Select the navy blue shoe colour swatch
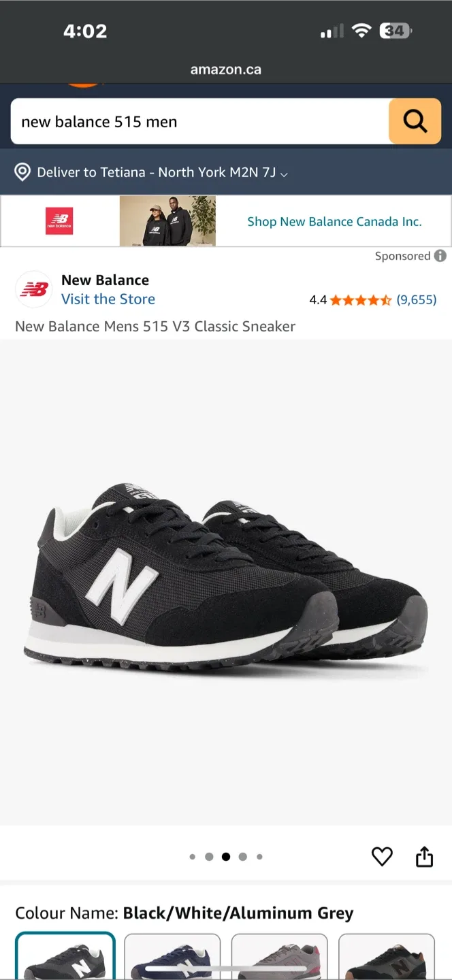Screen dimensions: 452x980 pos(172,956)
